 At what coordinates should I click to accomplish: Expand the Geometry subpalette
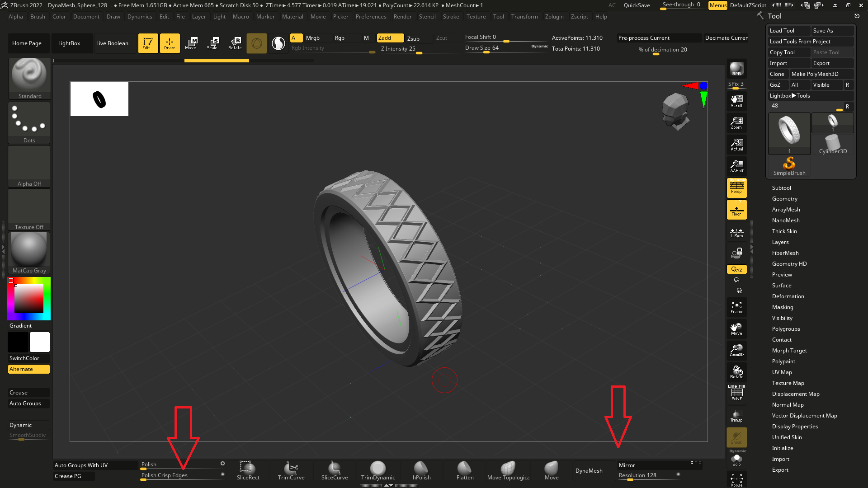coord(784,199)
